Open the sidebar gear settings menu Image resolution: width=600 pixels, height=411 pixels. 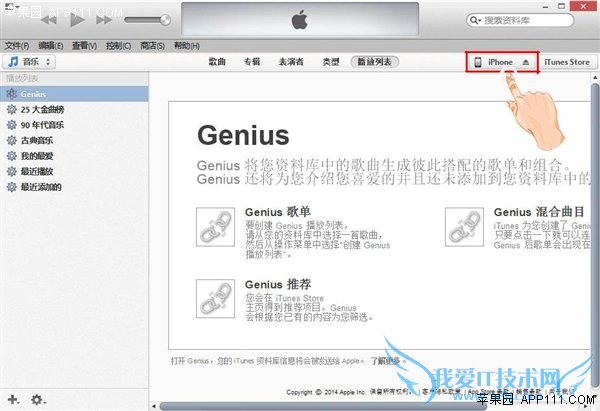[38, 400]
